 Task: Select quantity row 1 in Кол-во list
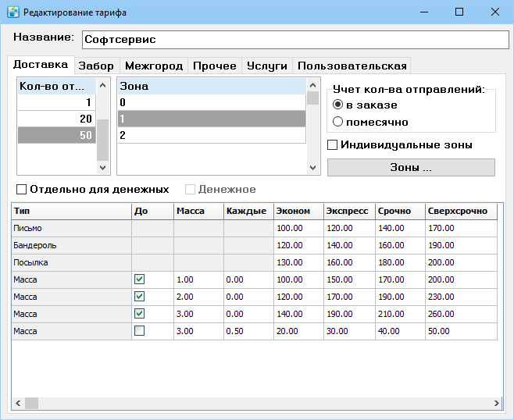57,102
